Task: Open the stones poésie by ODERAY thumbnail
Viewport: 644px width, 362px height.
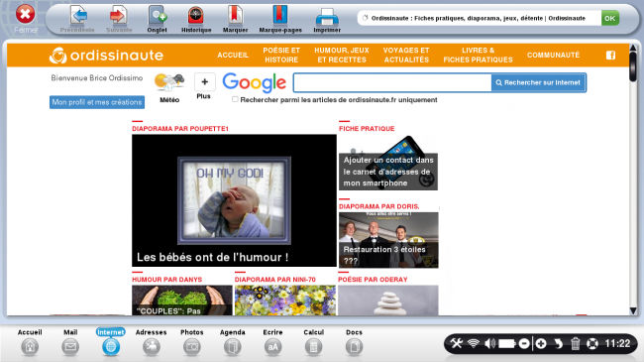Action: 388,301
